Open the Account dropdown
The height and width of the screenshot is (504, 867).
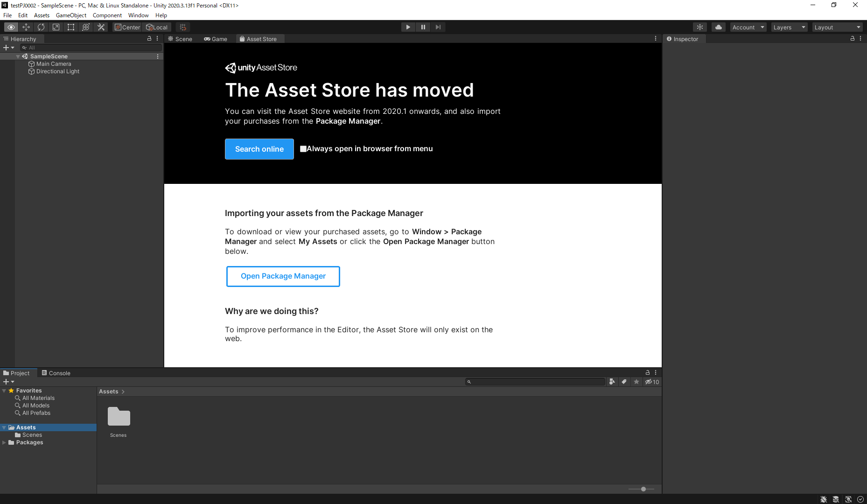748,27
